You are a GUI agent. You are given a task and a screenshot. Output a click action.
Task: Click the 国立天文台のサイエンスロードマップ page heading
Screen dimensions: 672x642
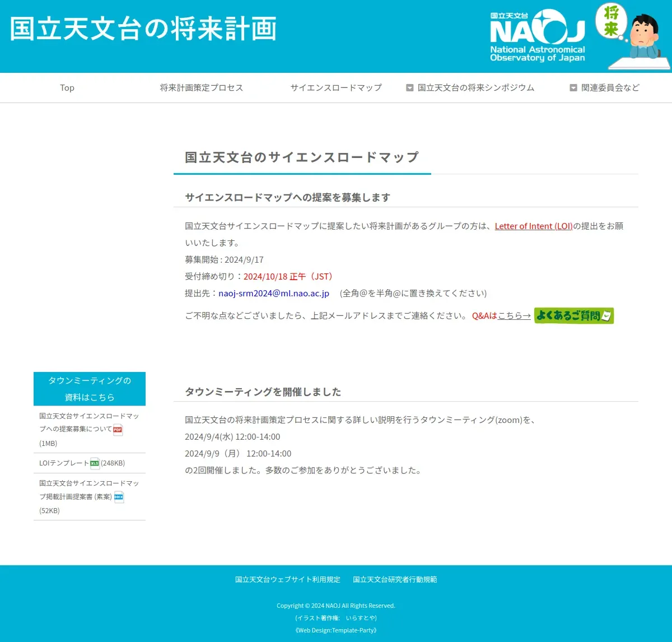pyautogui.click(x=302, y=157)
